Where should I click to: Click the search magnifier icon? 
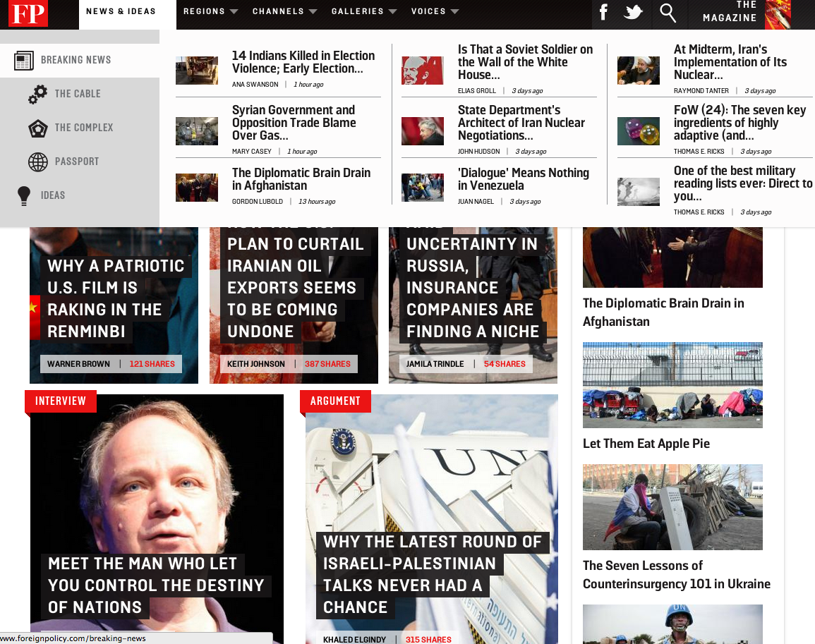(668, 13)
